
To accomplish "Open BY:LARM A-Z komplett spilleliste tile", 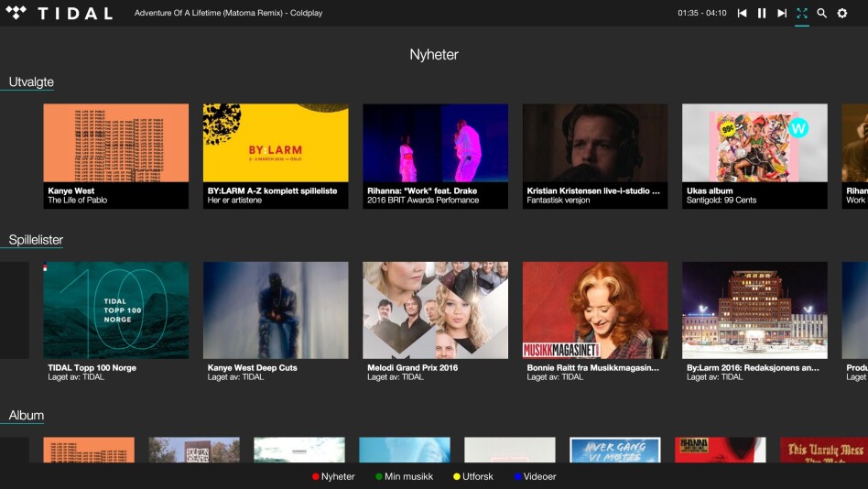I will 276,156.
